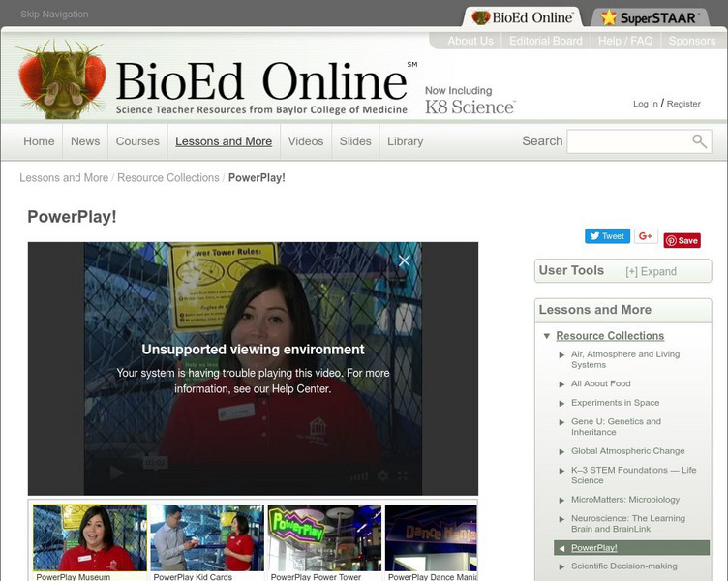The width and height of the screenshot is (728, 581).
Task: Open the Courses menu item
Action: click(x=137, y=141)
